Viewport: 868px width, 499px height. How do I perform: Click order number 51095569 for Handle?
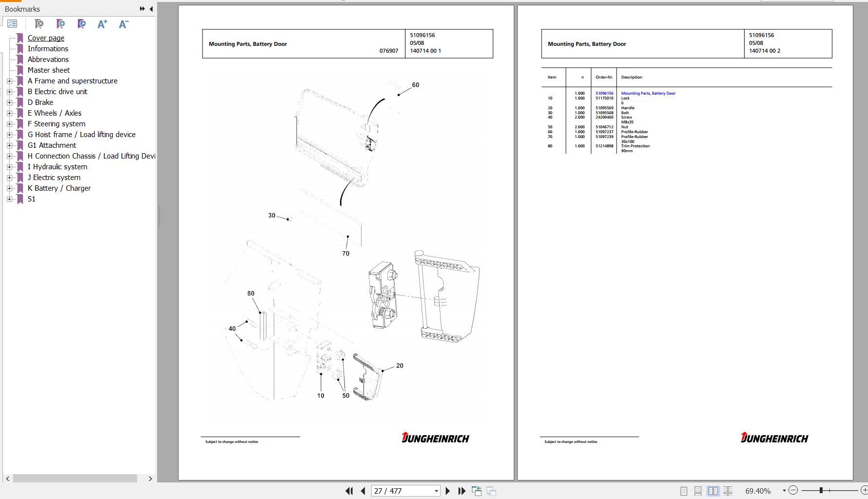click(604, 108)
